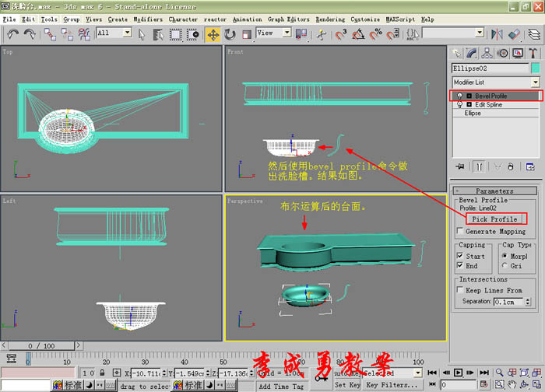Click the Use Pivot Point Center icon
The width and height of the screenshot is (545, 392).
(x=301, y=34)
